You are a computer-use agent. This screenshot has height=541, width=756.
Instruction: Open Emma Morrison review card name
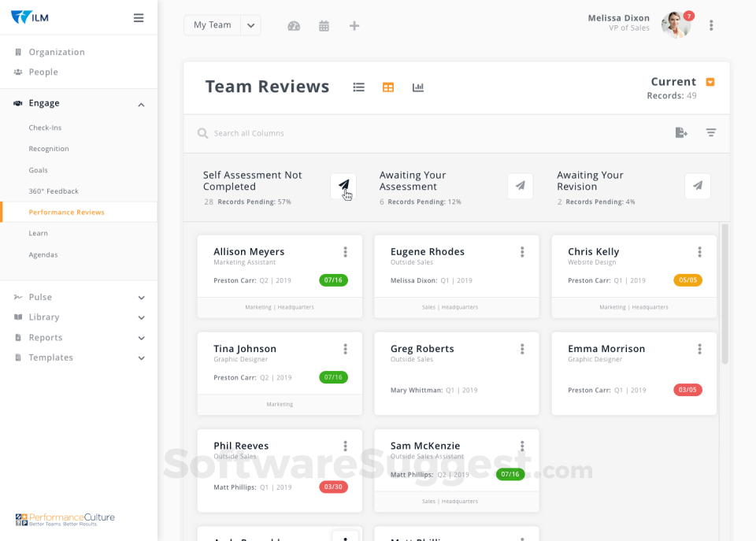(x=606, y=349)
